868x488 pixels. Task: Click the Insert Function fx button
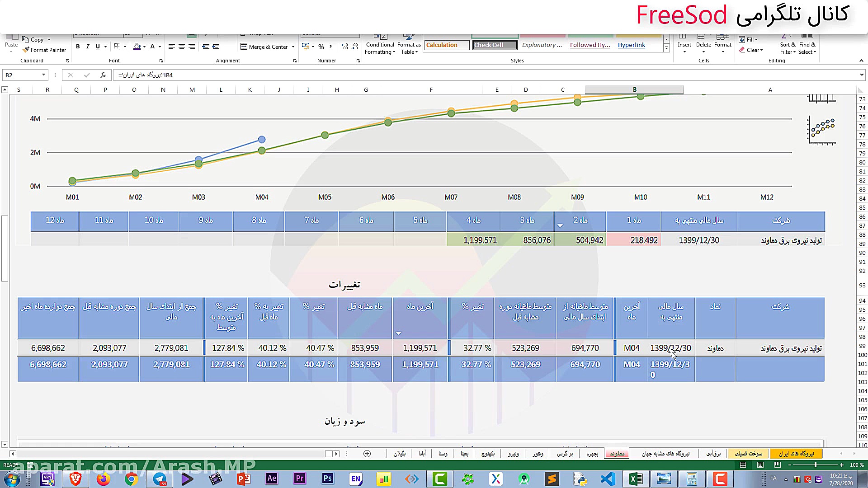(x=103, y=75)
